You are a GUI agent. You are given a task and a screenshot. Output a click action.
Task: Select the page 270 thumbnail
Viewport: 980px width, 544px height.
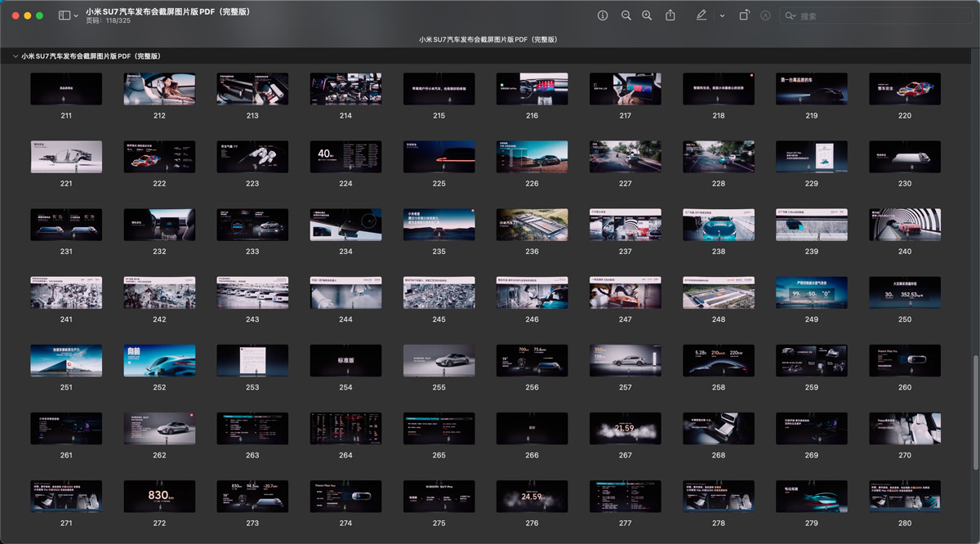[x=905, y=428]
